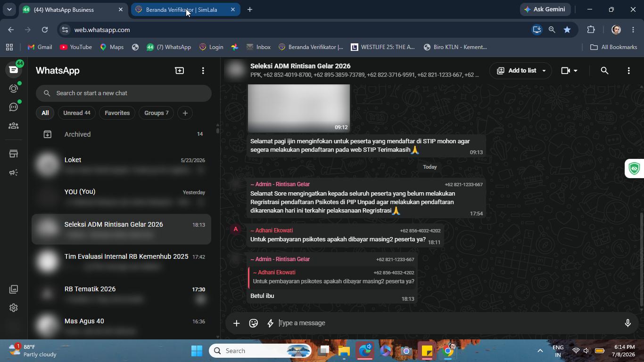Open the Chrome apps grid in bookmarks bar

tap(9, 47)
